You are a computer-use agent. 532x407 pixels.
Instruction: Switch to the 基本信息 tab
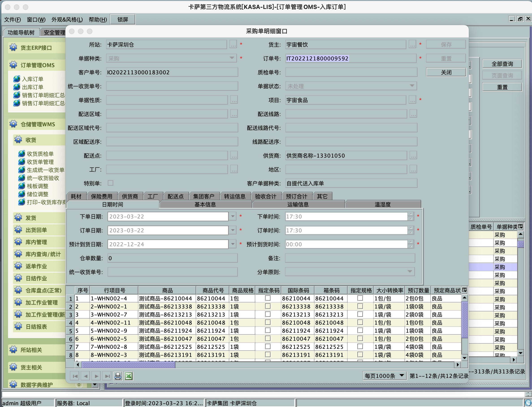click(205, 204)
